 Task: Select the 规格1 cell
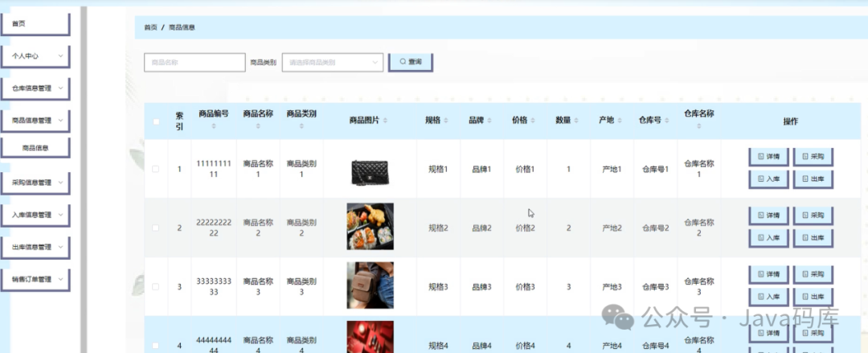pos(438,169)
